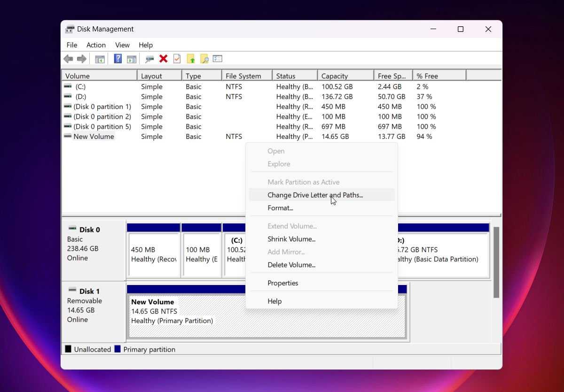The image size is (564, 392).
Task: Click the Back arrow toolbar icon
Action: point(69,59)
